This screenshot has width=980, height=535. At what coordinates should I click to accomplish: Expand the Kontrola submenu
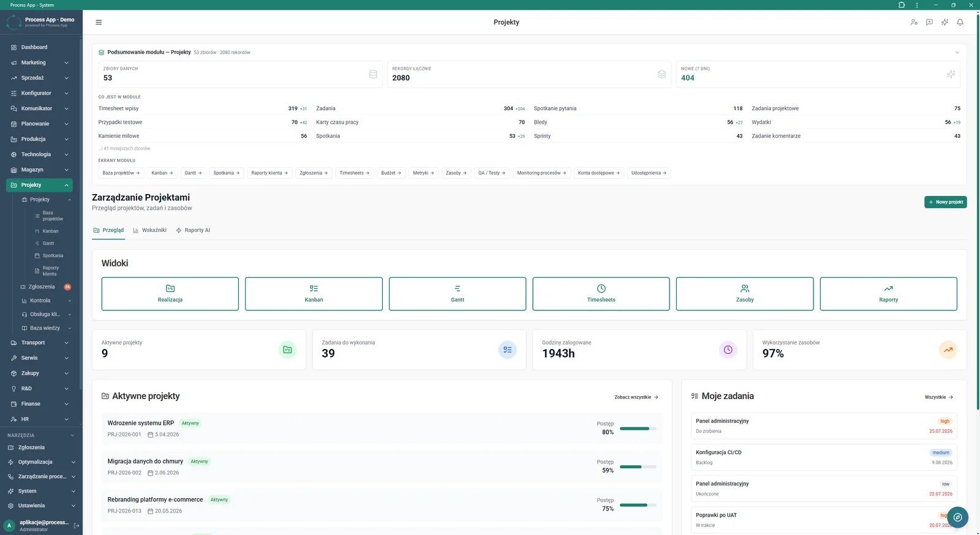[46, 301]
